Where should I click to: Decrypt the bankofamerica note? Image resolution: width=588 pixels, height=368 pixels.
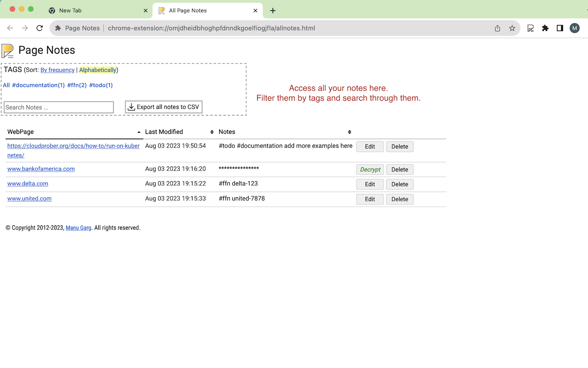(x=370, y=169)
